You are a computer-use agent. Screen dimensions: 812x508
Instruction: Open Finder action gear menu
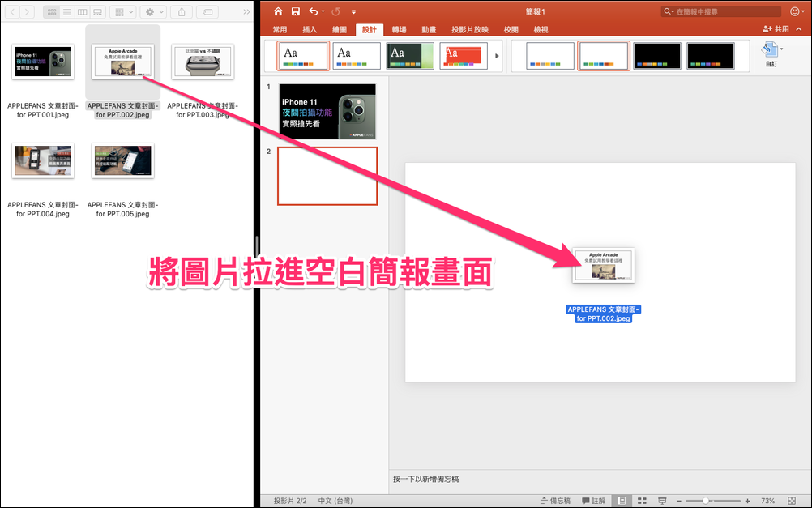pos(154,11)
